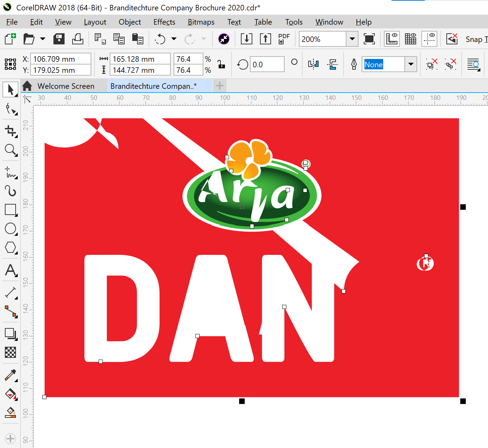This screenshot has width=488, height=448.
Task: Select the Transparency checkerboard tool
Action: (x=10, y=352)
